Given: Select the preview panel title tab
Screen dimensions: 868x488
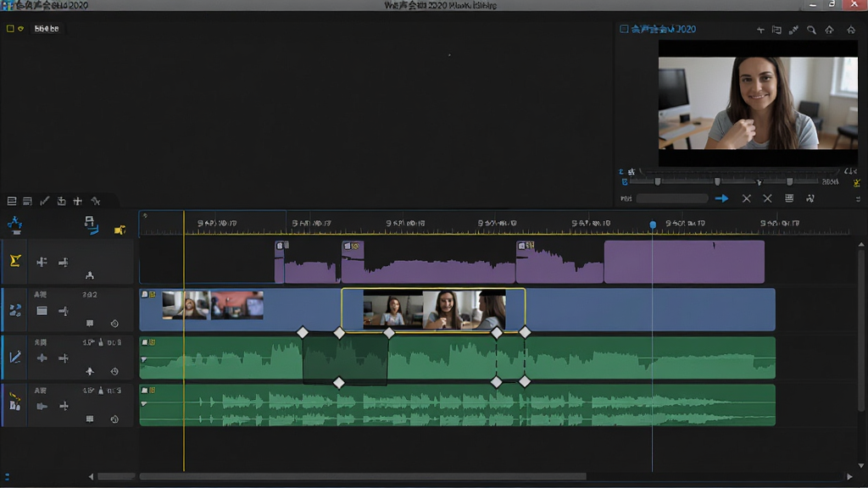Looking at the screenshot, I should click(663, 29).
